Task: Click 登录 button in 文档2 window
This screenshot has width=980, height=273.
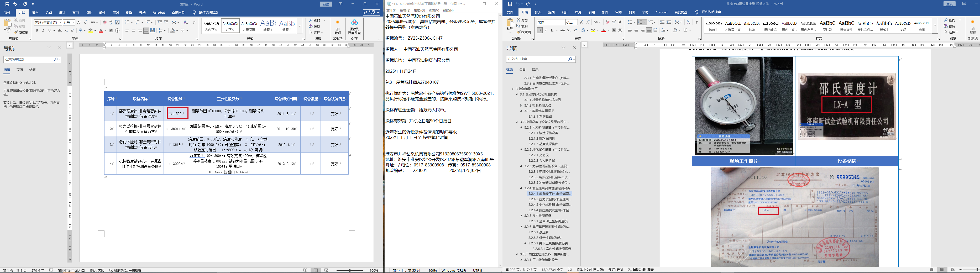Action: 326,4
